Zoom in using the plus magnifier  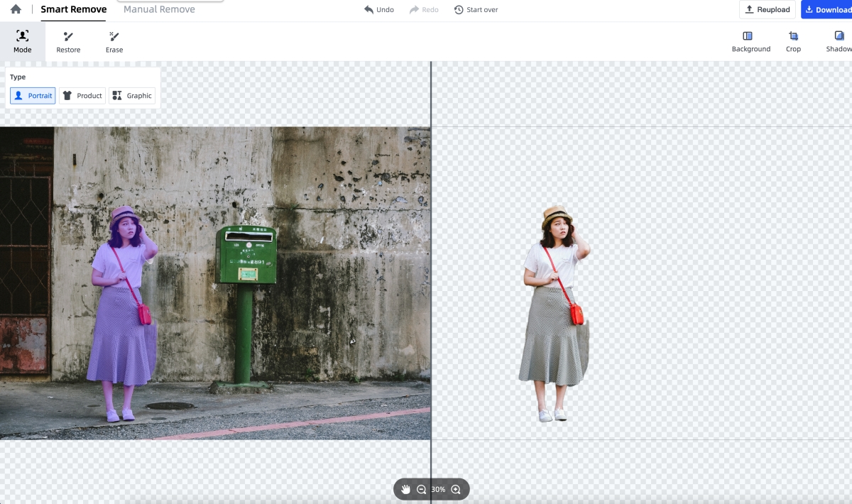click(x=456, y=489)
